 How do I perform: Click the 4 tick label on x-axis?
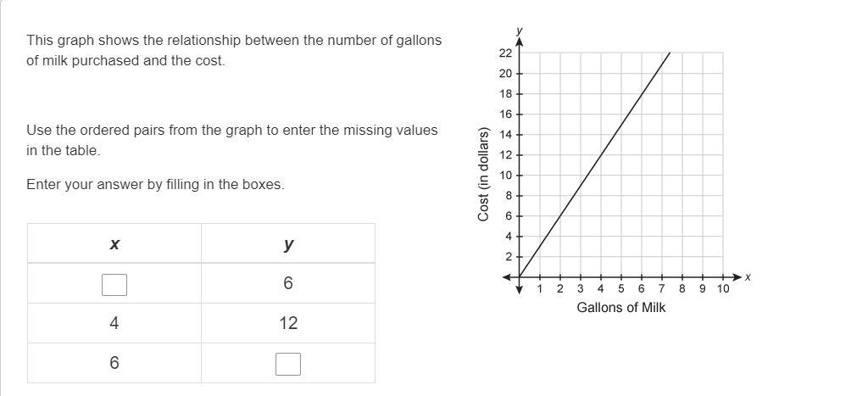click(601, 288)
